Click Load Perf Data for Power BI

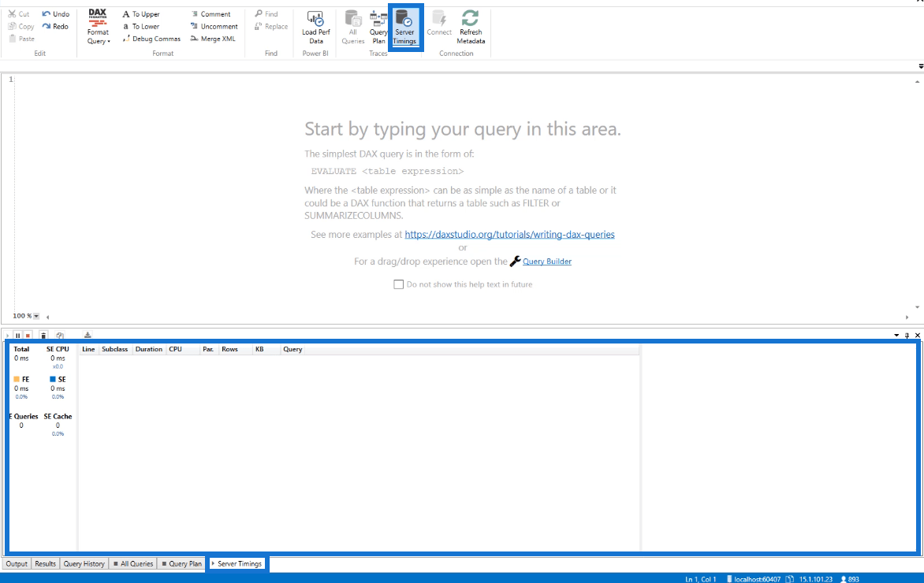coord(316,27)
